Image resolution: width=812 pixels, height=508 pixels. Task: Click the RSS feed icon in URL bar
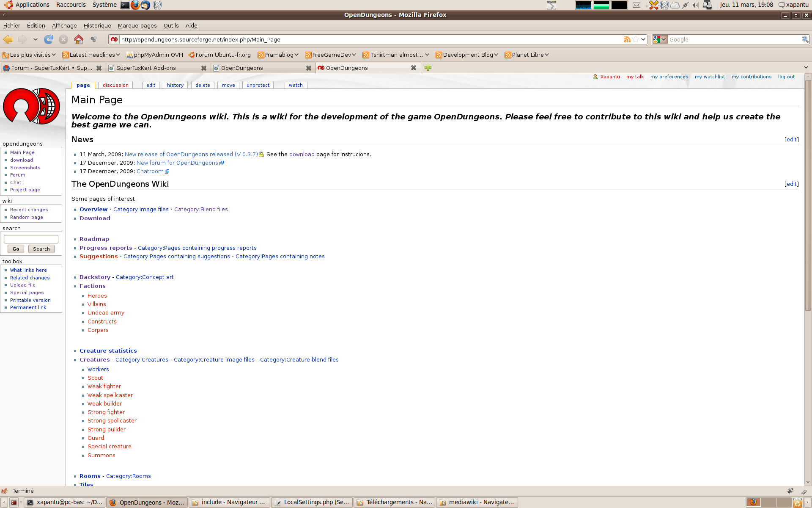coord(627,39)
